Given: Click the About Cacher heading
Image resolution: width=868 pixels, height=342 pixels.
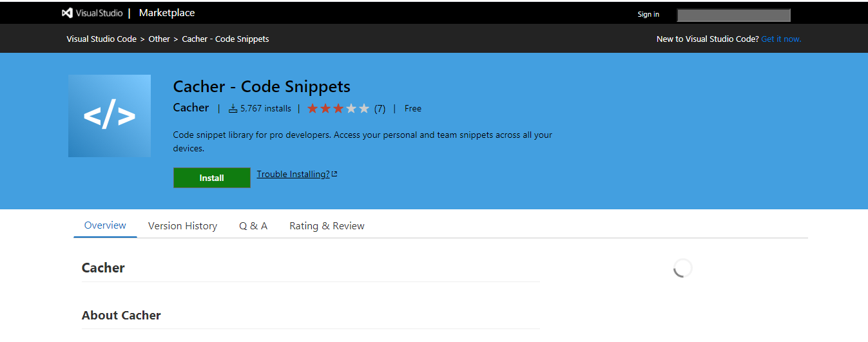Looking at the screenshot, I should click(x=121, y=315).
